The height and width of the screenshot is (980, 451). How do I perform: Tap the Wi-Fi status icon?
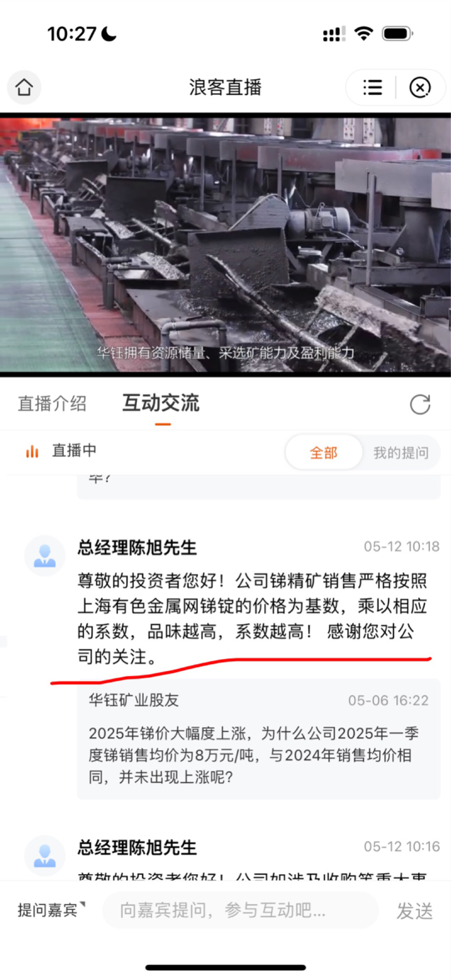(x=364, y=34)
